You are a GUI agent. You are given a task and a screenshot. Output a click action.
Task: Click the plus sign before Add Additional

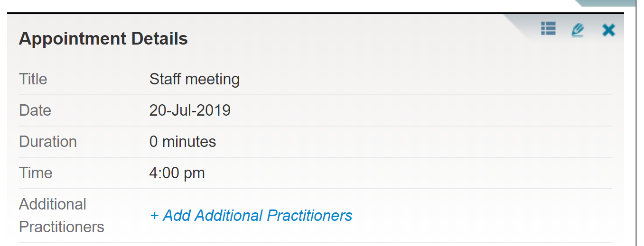pyautogui.click(x=154, y=216)
